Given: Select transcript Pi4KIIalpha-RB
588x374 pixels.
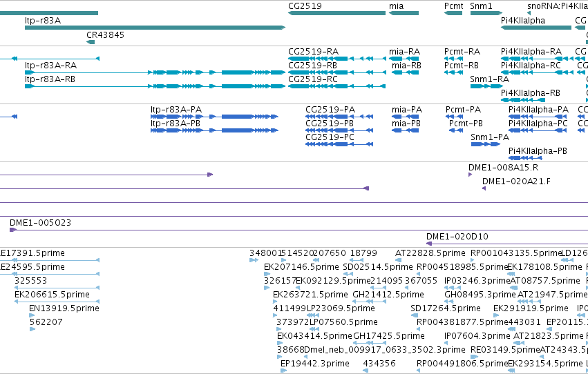Looking at the screenshot, I should tap(523, 100).
